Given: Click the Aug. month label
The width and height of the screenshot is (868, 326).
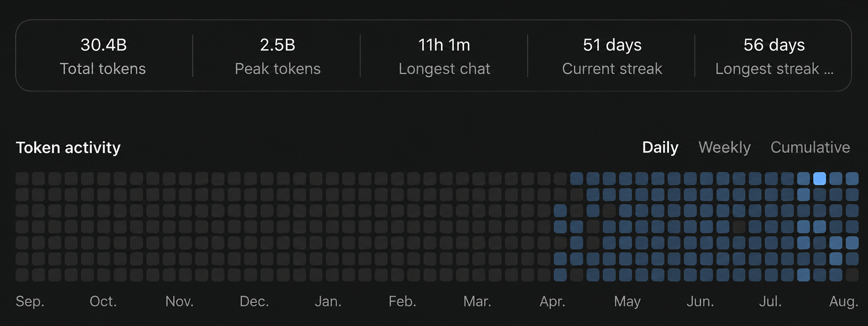Looking at the screenshot, I should [x=844, y=301].
